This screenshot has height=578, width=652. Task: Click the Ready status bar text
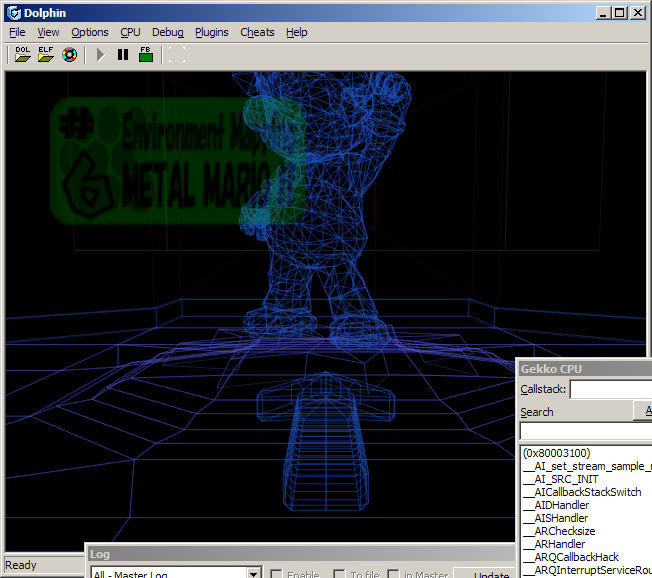point(21,565)
